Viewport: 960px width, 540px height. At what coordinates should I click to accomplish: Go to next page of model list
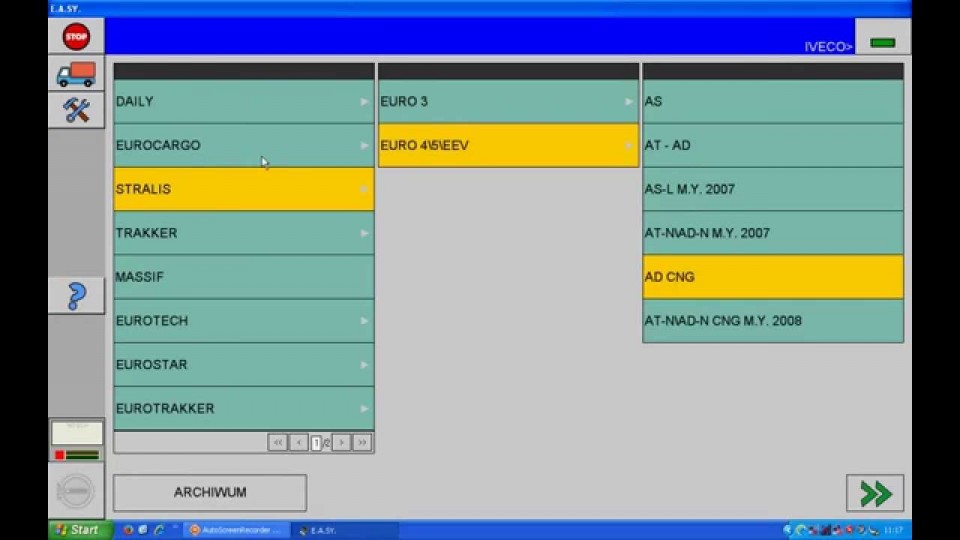[342, 442]
